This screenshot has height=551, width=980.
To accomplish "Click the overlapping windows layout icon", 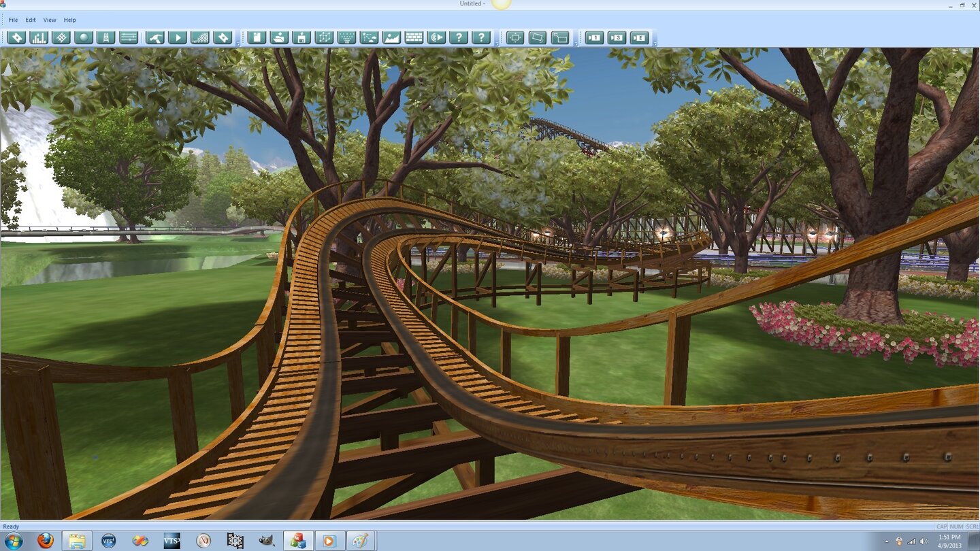I will (x=560, y=37).
